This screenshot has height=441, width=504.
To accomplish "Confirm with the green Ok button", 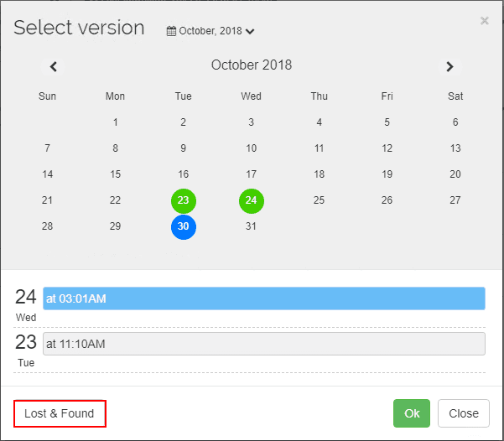I will pyautogui.click(x=412, y=413).
